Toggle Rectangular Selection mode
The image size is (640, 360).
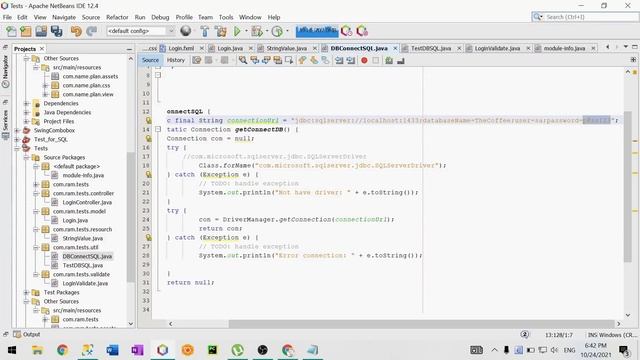coord(289,60)
